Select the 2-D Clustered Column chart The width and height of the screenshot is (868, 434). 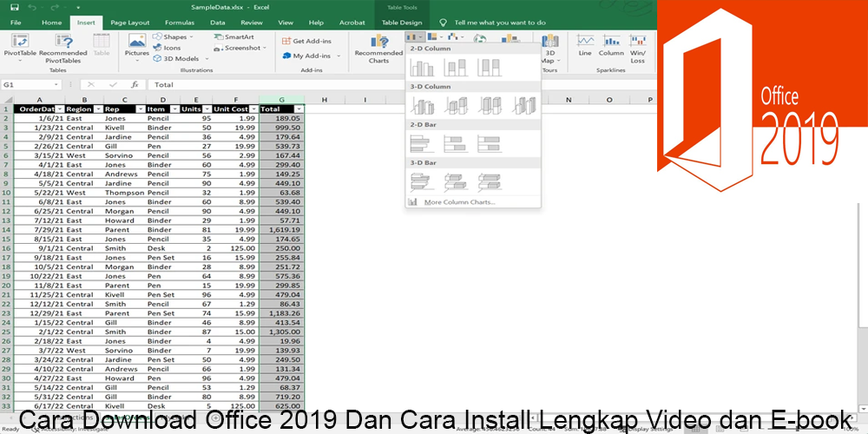pos(422,68)
